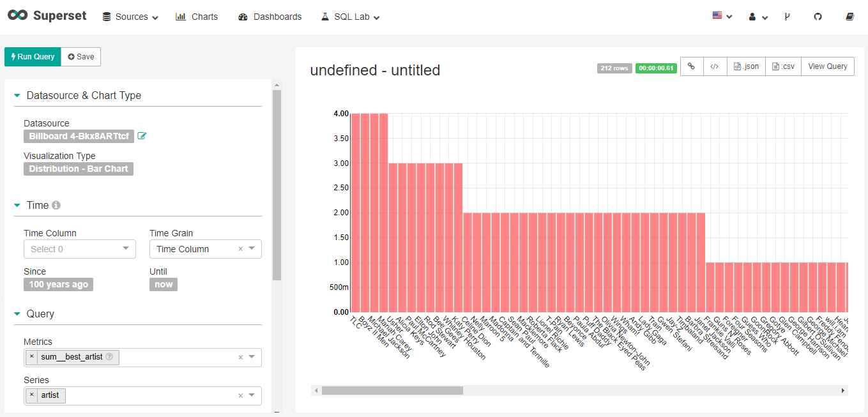Viewport: 868px width, 417px height.
Task: Open the documentation book icon
Action: pyautogui.click(x=849, y=17)
